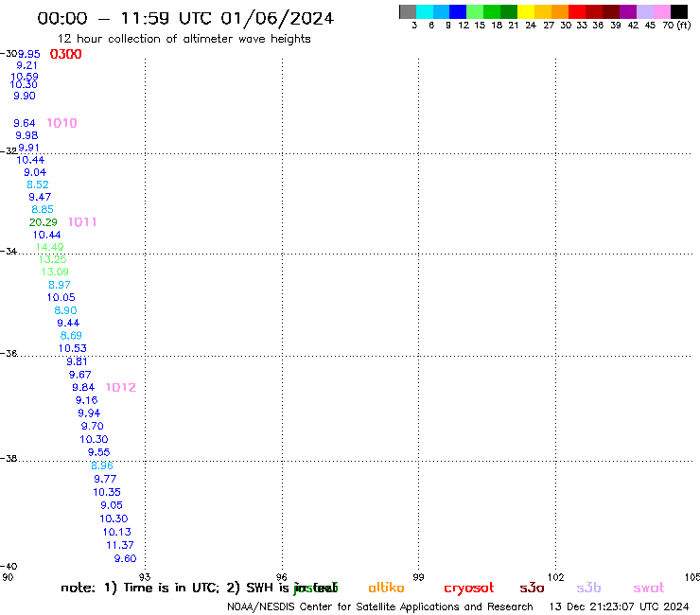Select the 8.96 wave height value
The image size is (700, 615).
(102, 466)
